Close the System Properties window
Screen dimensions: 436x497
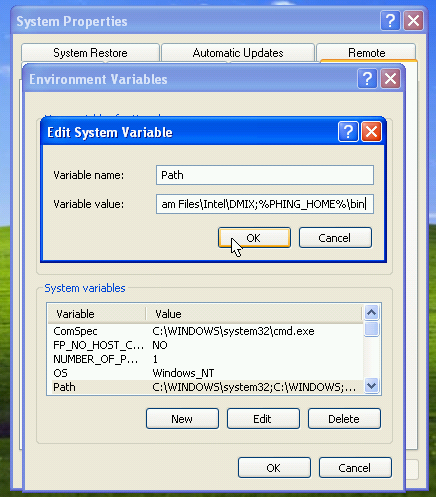click(413, 21)
